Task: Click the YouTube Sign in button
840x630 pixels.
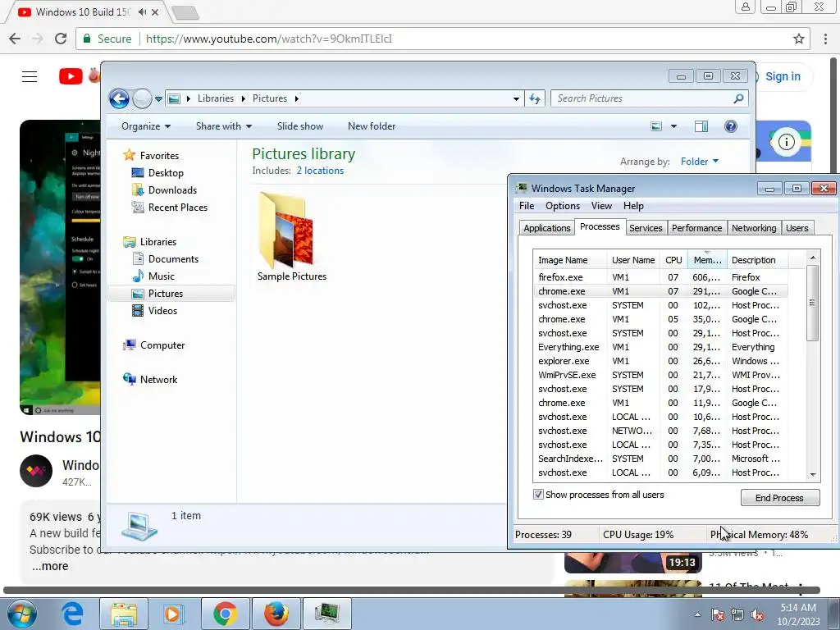Action: pos(783,76)
